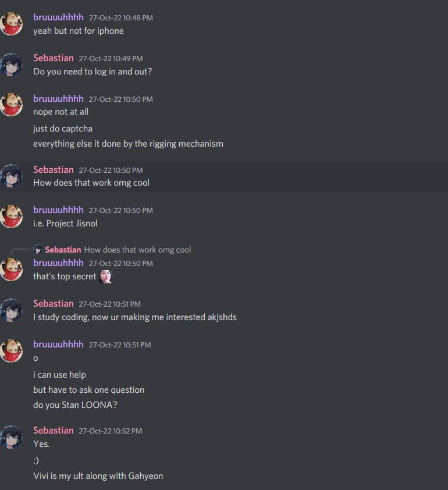Click the message 'Vivi is my ult along with Gahyeon'
This screenshot has width=448, height=490.
coord(98,476)
